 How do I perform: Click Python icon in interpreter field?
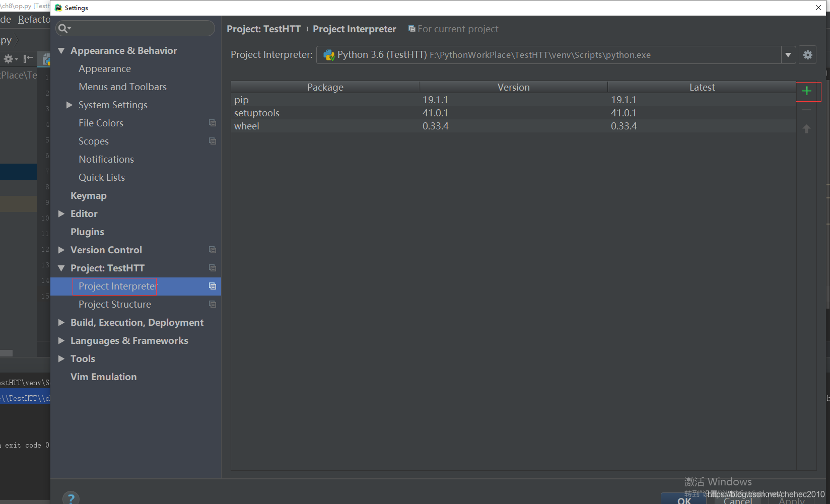pyautogui.click(x=329, y=55)
